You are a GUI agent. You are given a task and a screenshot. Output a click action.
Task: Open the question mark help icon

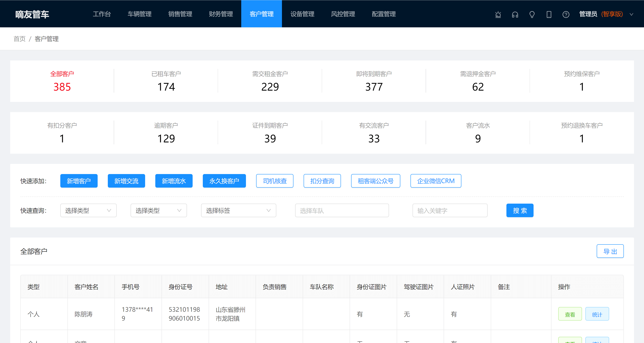point(566,15)
